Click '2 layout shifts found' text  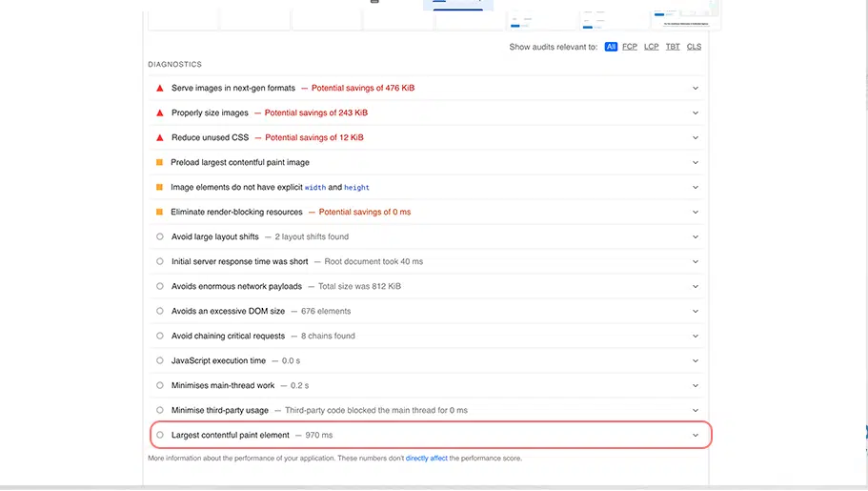coord(312,236)
